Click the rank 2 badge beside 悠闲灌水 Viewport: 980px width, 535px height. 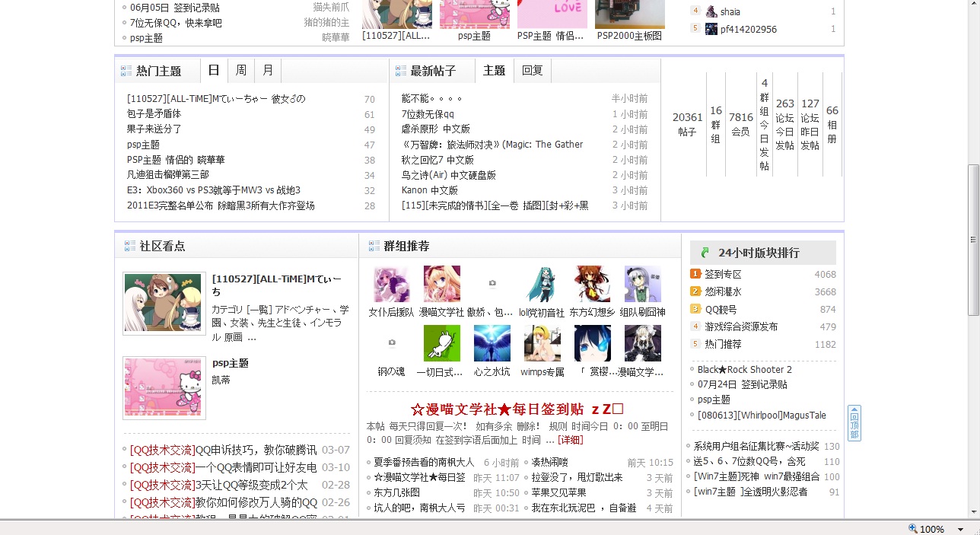tap(695, 291)
